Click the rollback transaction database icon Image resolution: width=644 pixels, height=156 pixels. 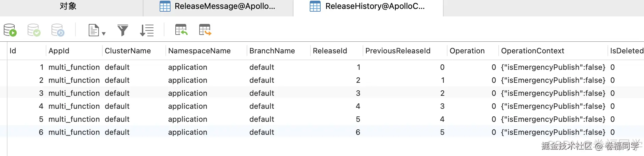pos(57,30)
